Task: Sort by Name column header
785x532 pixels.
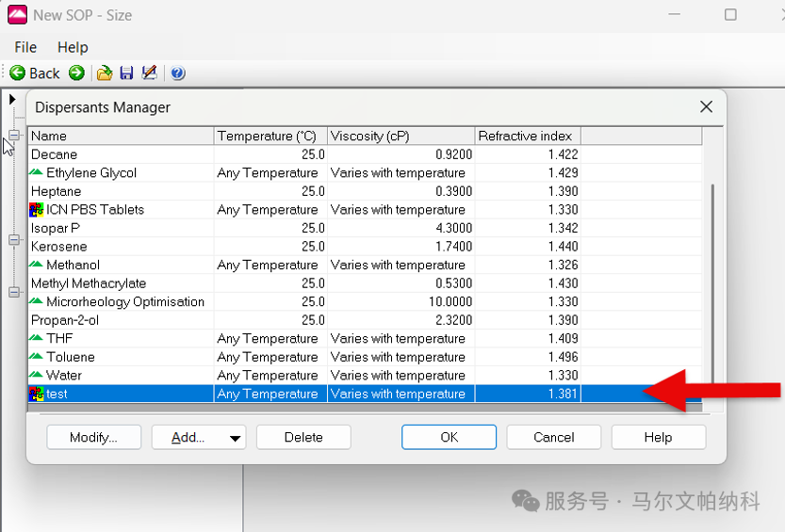Action: (122, 136)
